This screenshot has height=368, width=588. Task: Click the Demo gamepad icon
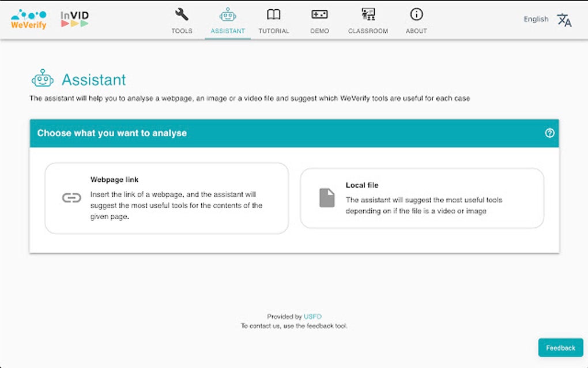click(x=319, y=14)
